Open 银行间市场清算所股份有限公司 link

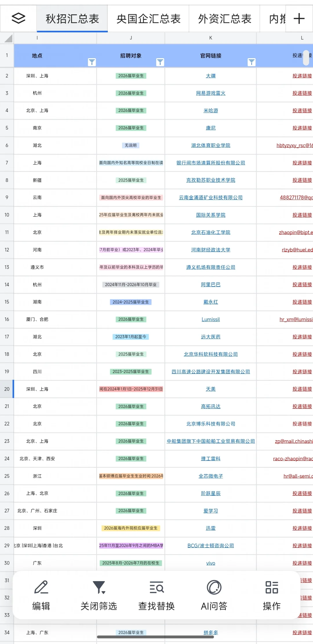pos(211,163)
